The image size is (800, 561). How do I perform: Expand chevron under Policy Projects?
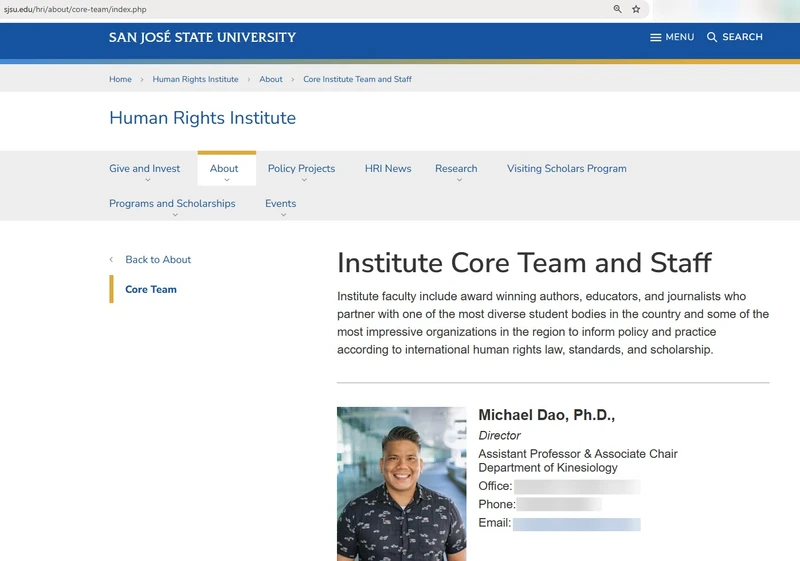click(304, 180)
